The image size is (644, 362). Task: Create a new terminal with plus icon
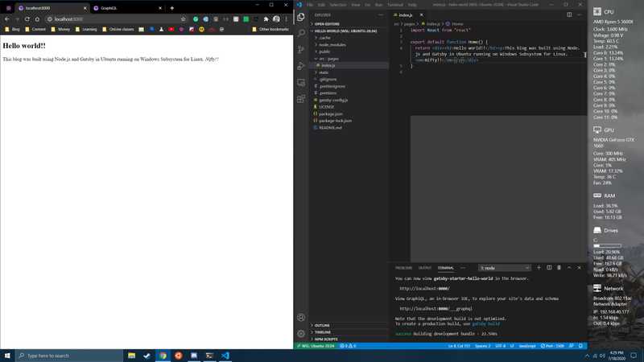pyautogui.click(x=539, y=268)
